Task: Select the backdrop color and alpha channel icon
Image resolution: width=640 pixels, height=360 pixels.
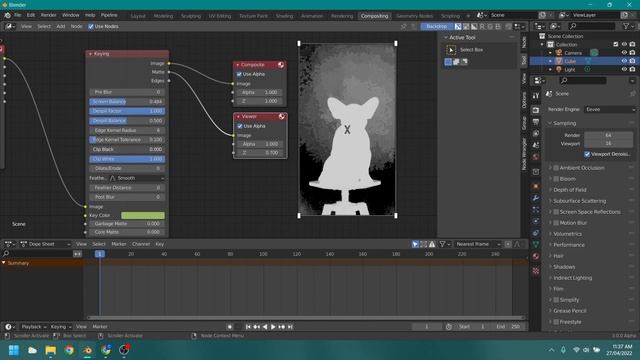Action: click(x=458, y=27)
